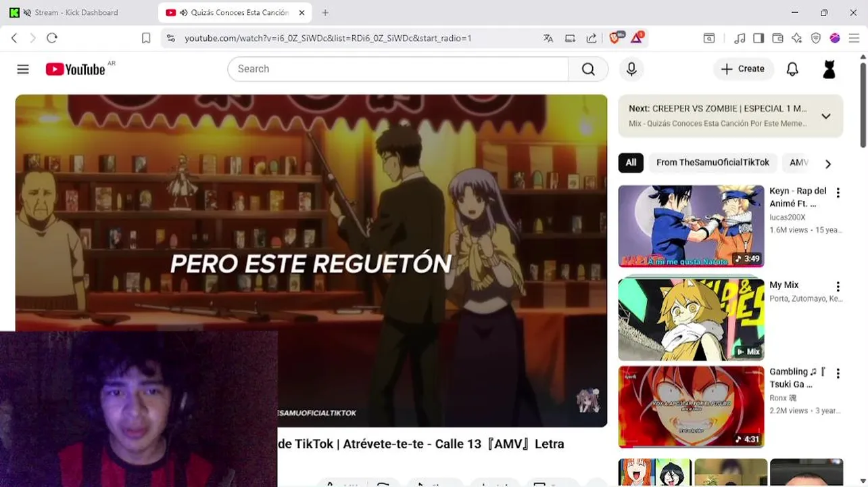Open options for Gambling Tsuki Ga video
868x487 pixels.
(838, 373)
